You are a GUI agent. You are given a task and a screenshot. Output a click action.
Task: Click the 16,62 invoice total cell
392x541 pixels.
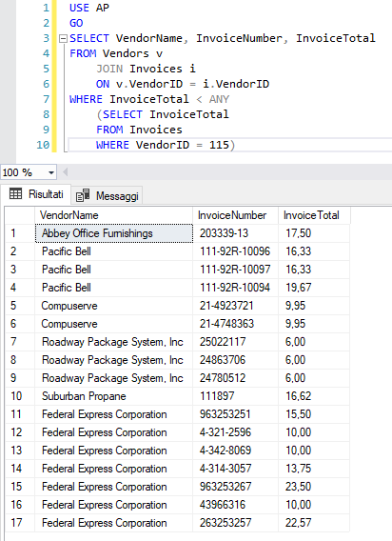click(314, 396)
